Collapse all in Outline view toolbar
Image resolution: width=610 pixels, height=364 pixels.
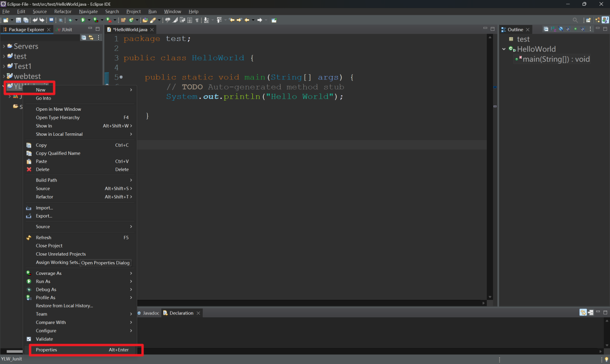point(546,29)
